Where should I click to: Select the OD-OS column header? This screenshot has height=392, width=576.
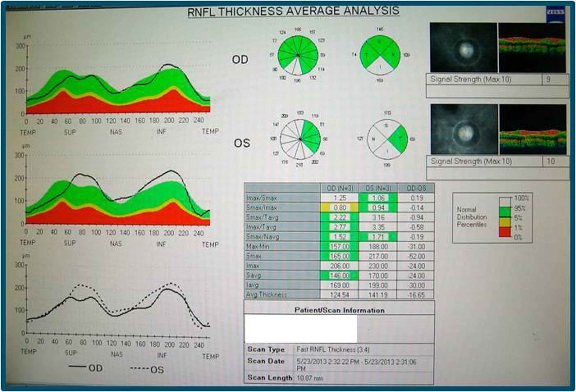416,188
